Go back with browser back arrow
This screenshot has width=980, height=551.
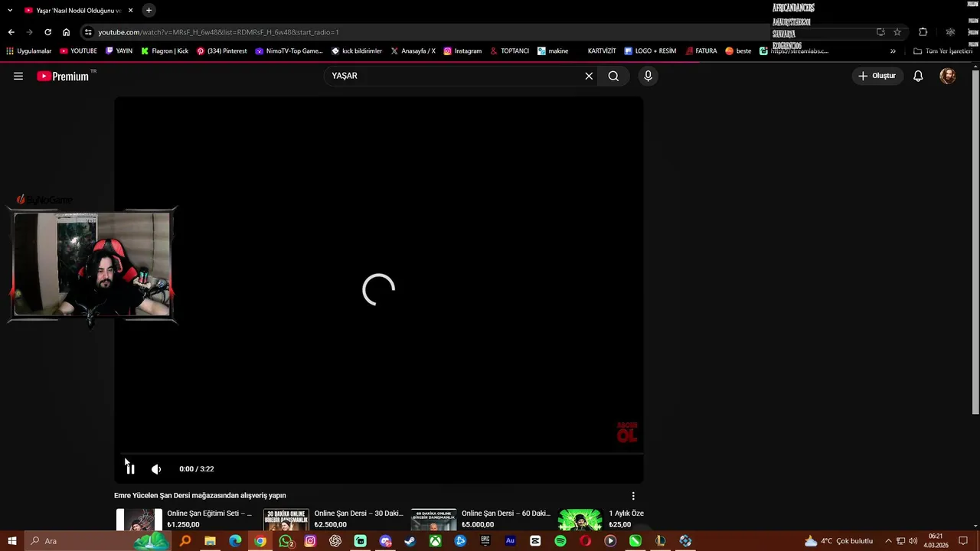11,32
